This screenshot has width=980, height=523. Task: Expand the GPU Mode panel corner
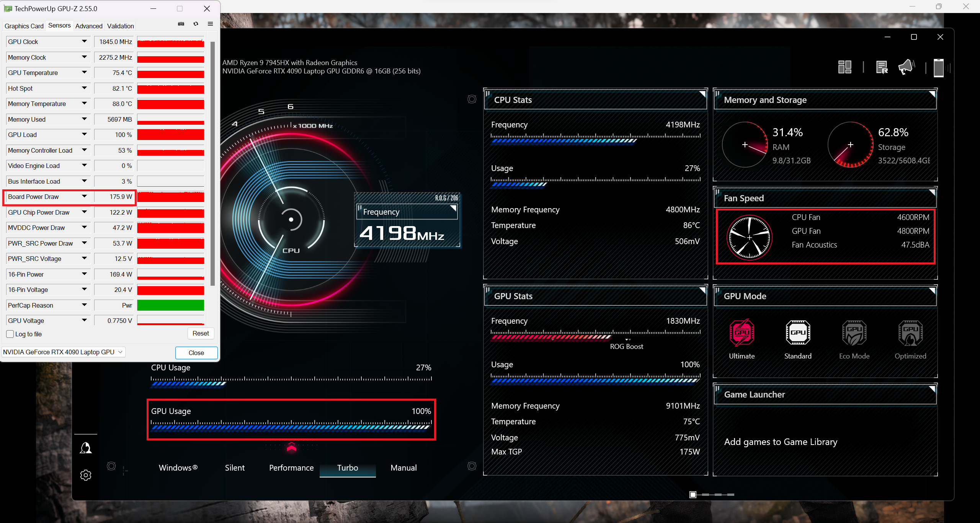(932, 290)
